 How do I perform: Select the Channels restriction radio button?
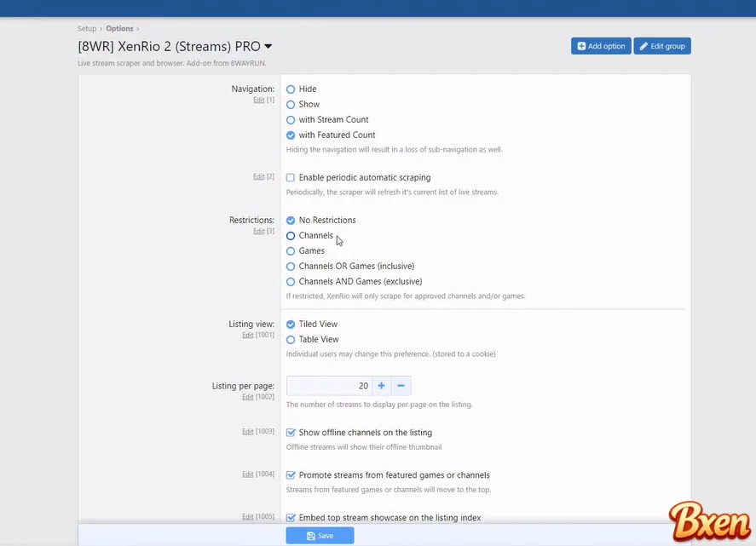(291, 236)
